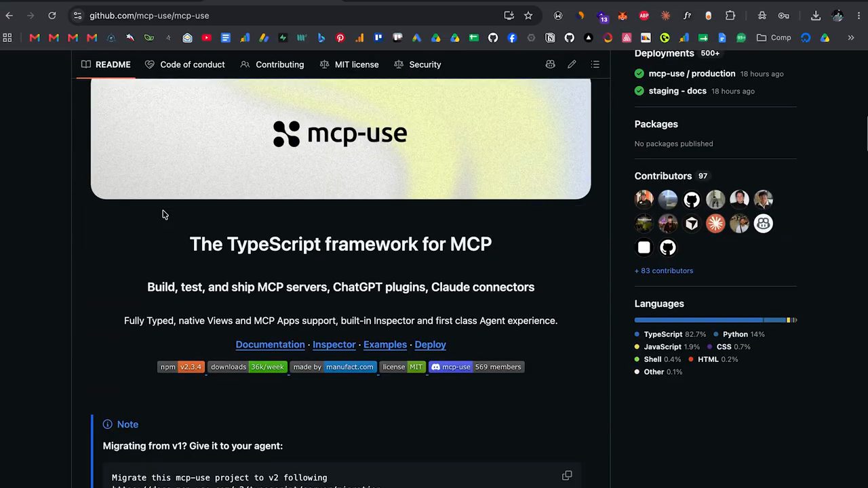Open the YouTube bookmark icon
Screen dimensions: 868x488
coord(207,38)
